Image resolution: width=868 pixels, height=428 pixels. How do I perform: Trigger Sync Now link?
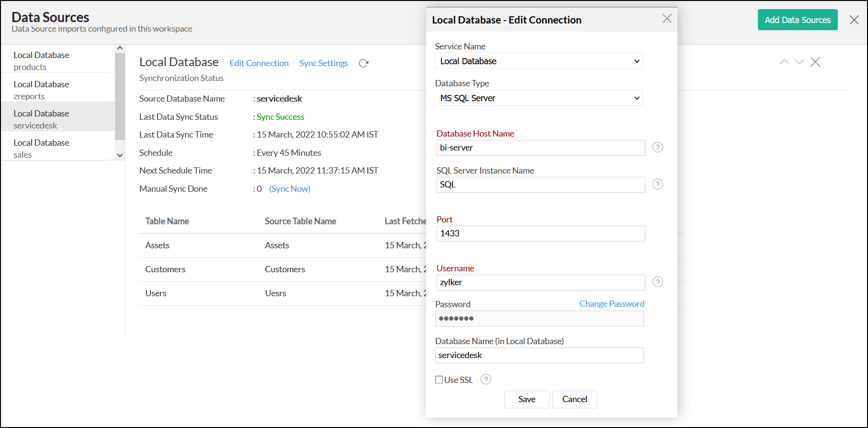click(290, 189)
